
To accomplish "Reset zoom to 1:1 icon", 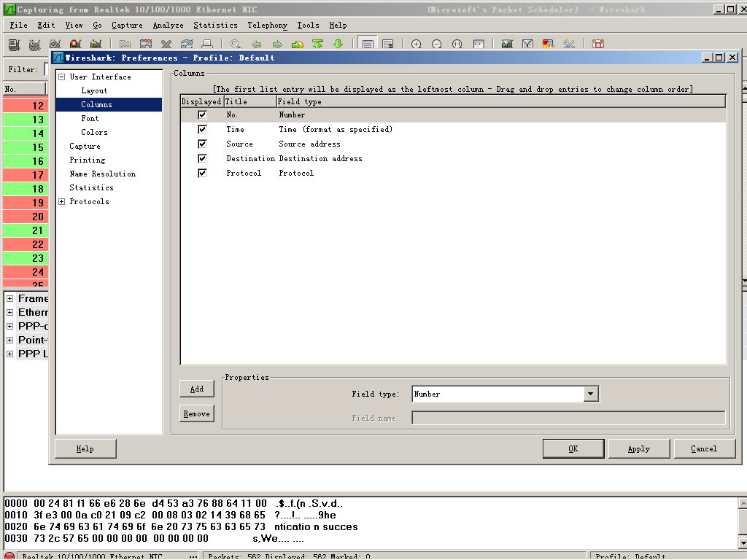I will coord(457,44).
